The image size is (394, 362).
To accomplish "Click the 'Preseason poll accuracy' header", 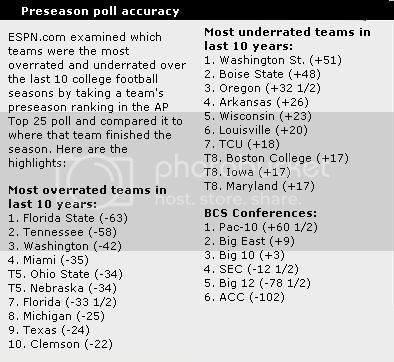I will tap(100, 11).
